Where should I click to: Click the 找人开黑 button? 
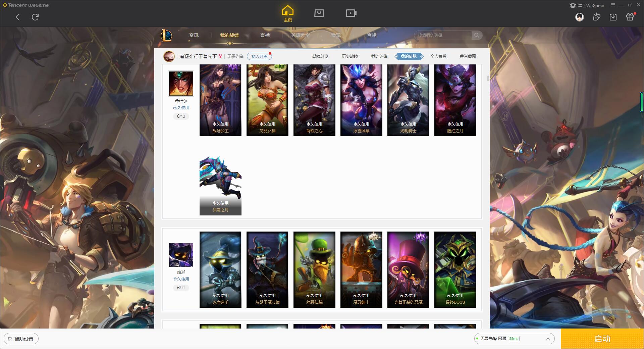point(259,56)
